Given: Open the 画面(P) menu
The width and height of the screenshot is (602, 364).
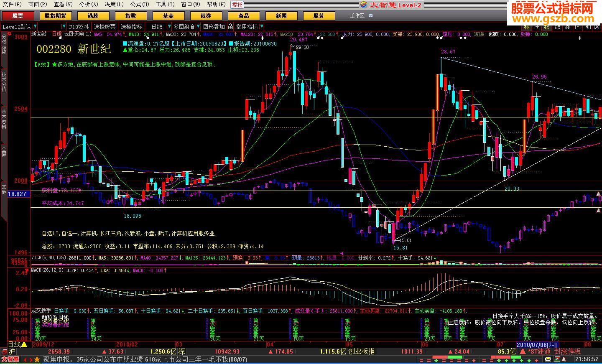Looking at the screenshot, I should click(38, 5).
